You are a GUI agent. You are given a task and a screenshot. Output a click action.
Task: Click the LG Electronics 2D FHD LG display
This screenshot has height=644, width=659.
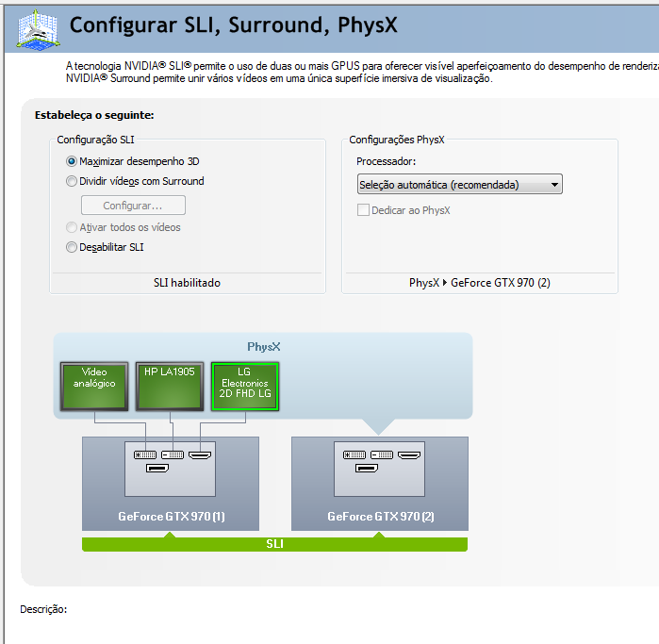[x=245, y=387]
